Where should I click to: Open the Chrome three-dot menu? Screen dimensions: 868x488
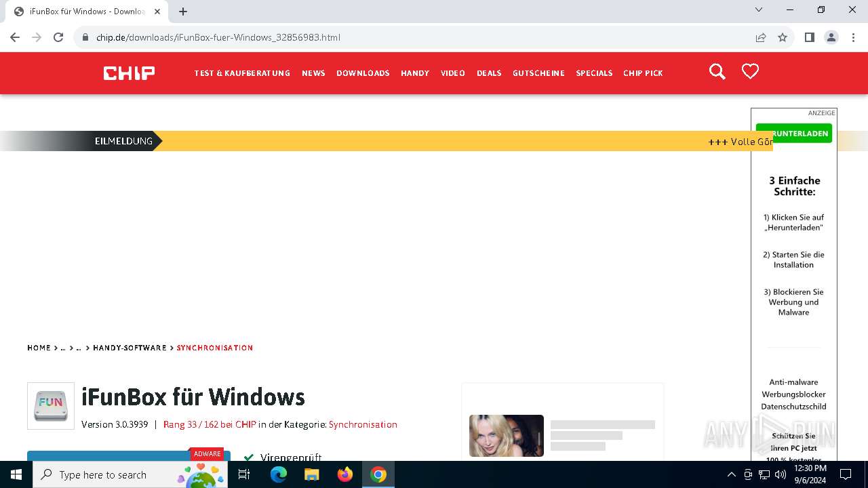coord(853,37)
